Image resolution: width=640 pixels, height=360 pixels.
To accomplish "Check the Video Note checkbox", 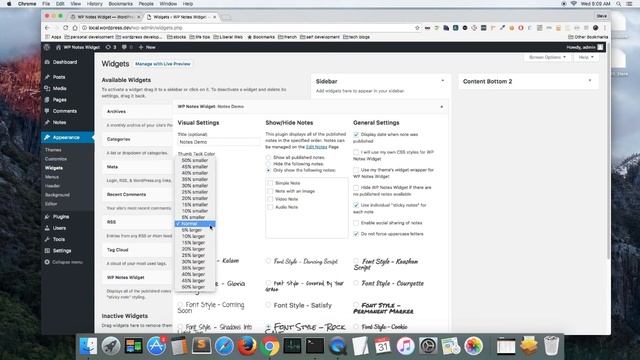I will (x=270, y=199).
